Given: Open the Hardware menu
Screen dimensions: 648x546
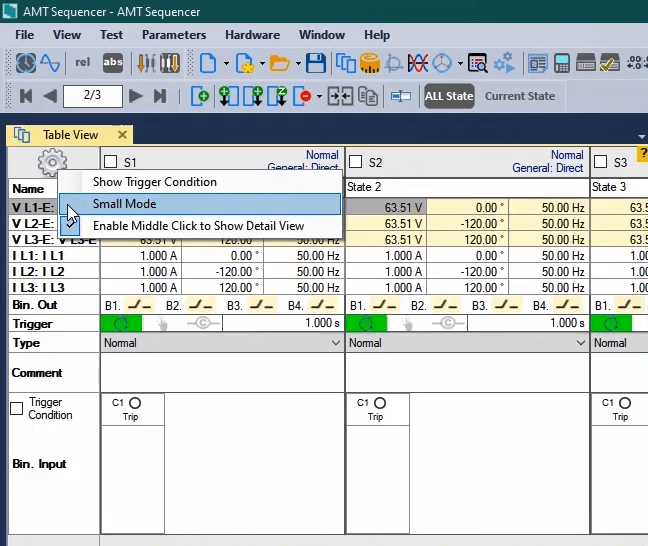Looking at the screenshot, I should pos(252,35).
